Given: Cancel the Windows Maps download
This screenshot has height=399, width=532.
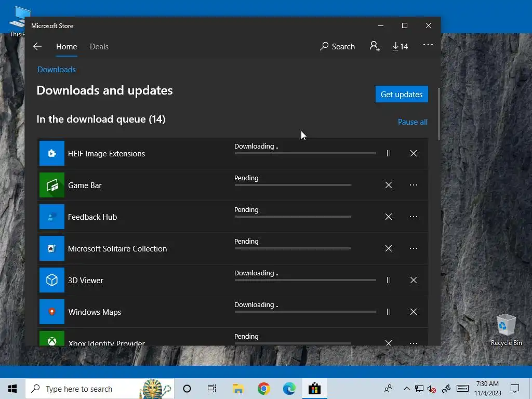Looking at the screenshot, I should coord(413,312).
